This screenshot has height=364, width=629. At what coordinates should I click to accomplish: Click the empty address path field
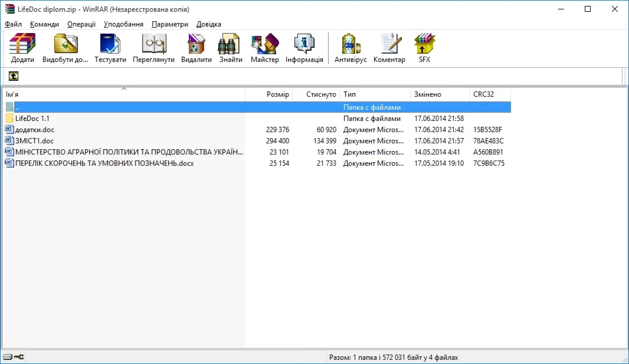321,76
